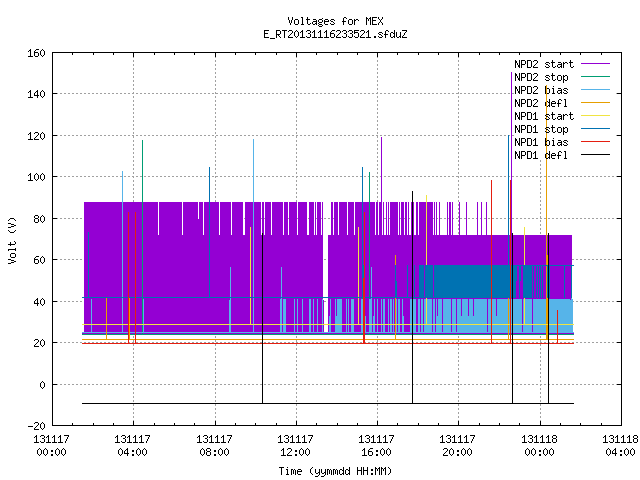Click the 'NPD2 bias' legend label

541,90
